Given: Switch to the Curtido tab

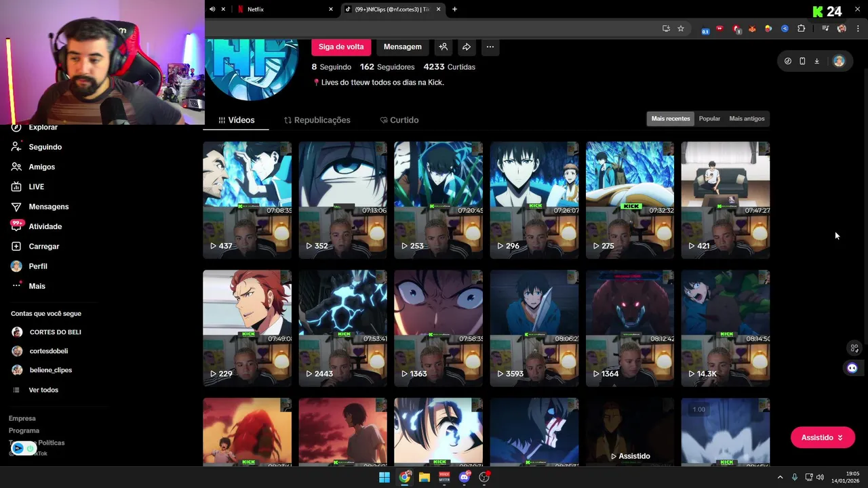Looking at the screenshot, I should (399, 120).
